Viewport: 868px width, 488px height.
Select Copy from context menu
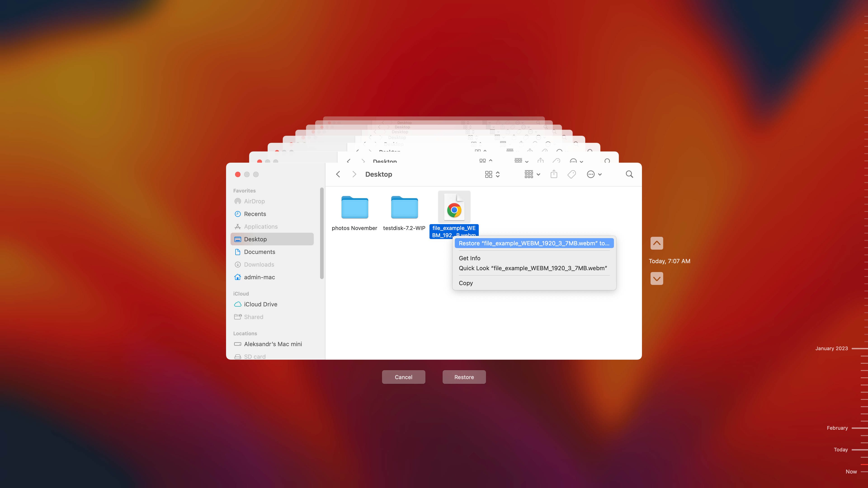[x=466, y=282]
